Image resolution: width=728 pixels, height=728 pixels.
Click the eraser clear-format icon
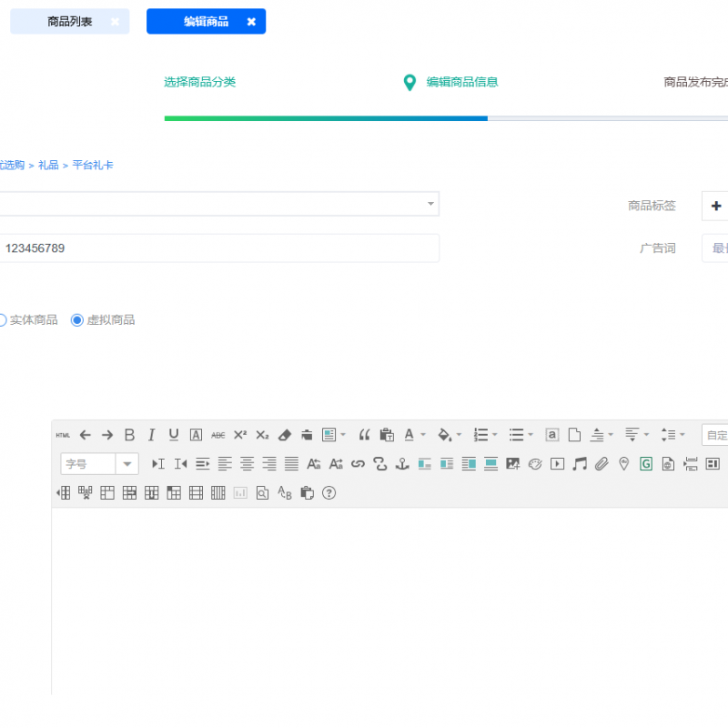pos(284,435)
